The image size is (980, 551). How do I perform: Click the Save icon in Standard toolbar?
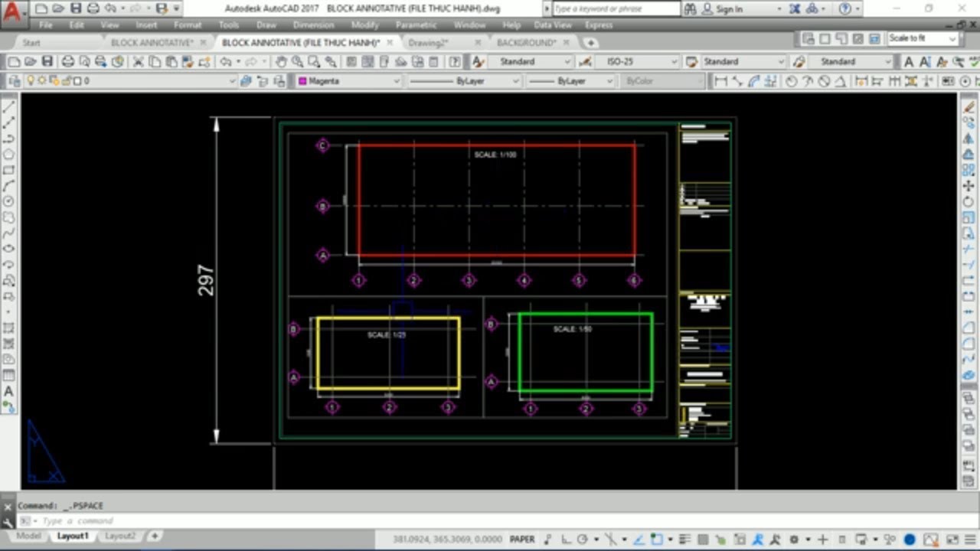coord(47,61)
